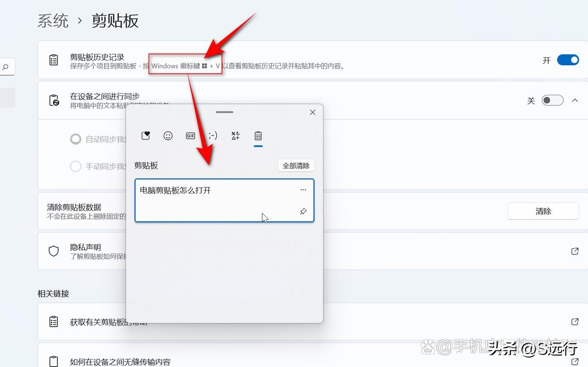Select the kaomoji ;-) tab
Image resolution: width=588 pixels, height=367 pixels.
(213, 136)
